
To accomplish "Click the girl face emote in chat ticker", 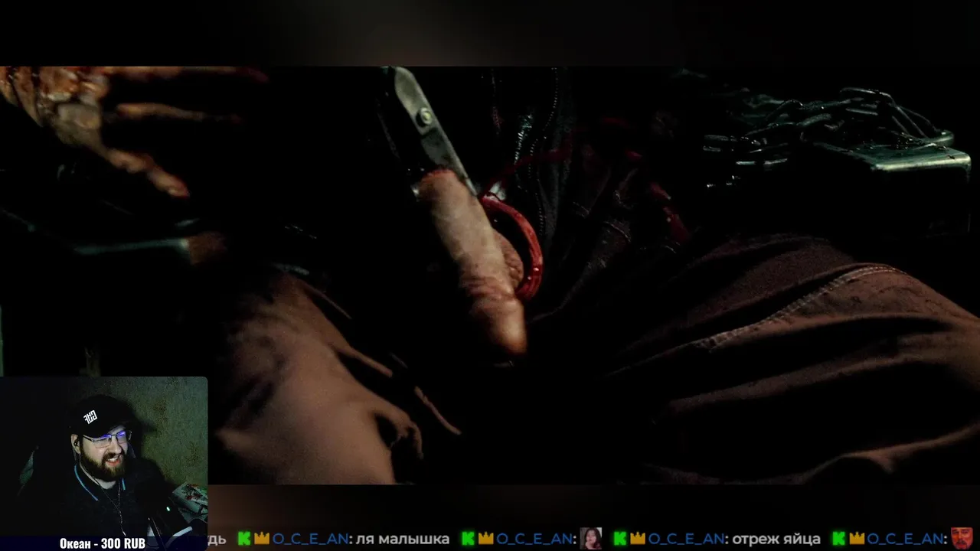I will tap(590, 539).
